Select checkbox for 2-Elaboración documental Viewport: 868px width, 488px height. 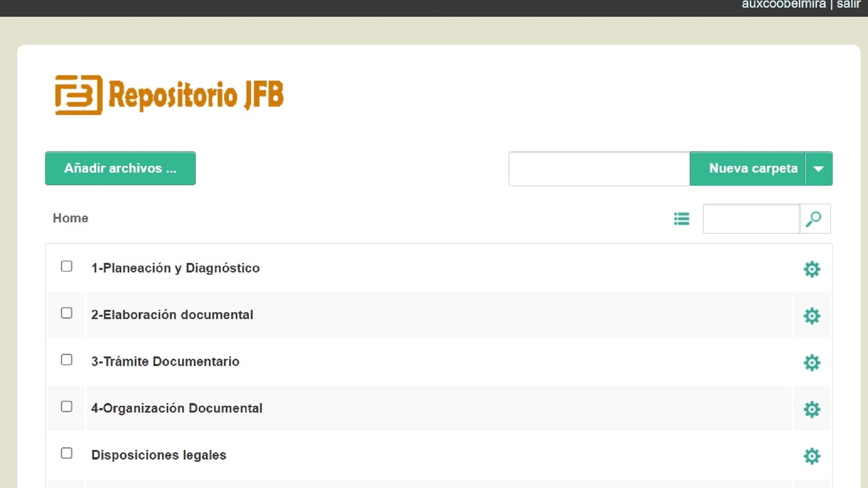(x=66, y=313)
